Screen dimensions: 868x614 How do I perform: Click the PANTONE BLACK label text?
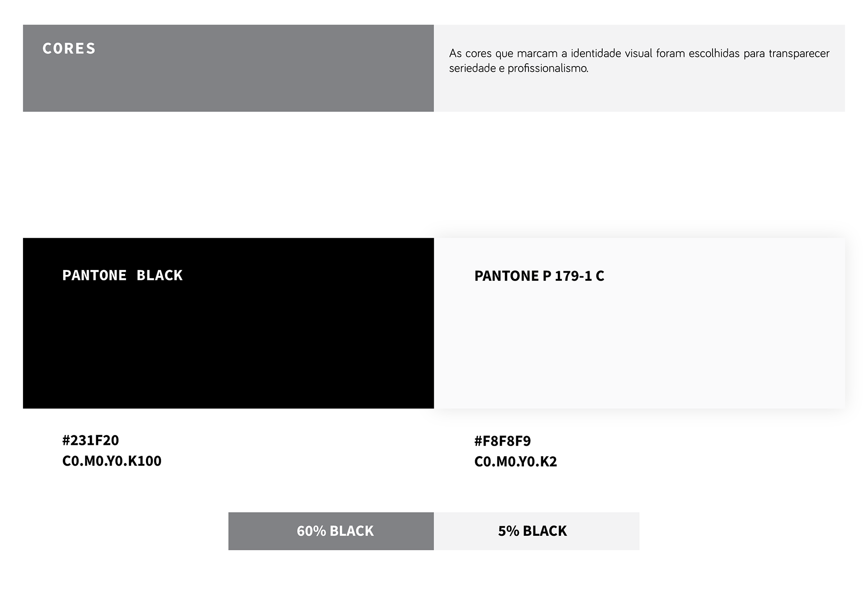123,275
